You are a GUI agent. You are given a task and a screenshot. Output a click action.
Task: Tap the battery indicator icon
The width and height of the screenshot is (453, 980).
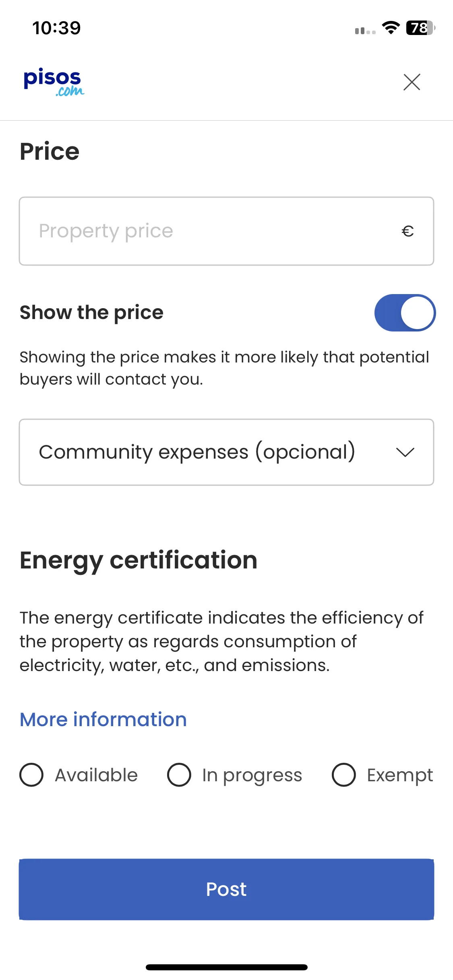click(x=421, y=28)
